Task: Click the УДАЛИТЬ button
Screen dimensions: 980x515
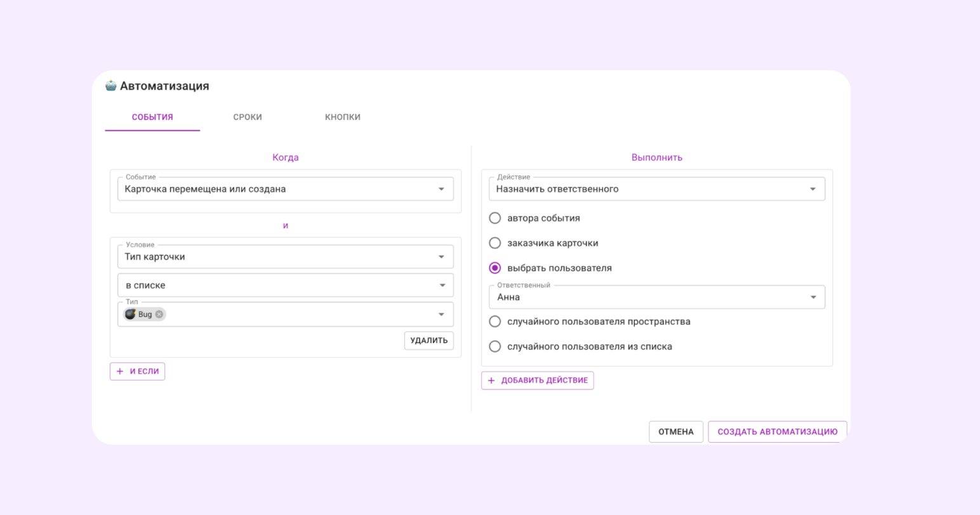Action: click(x=429, y=341)
